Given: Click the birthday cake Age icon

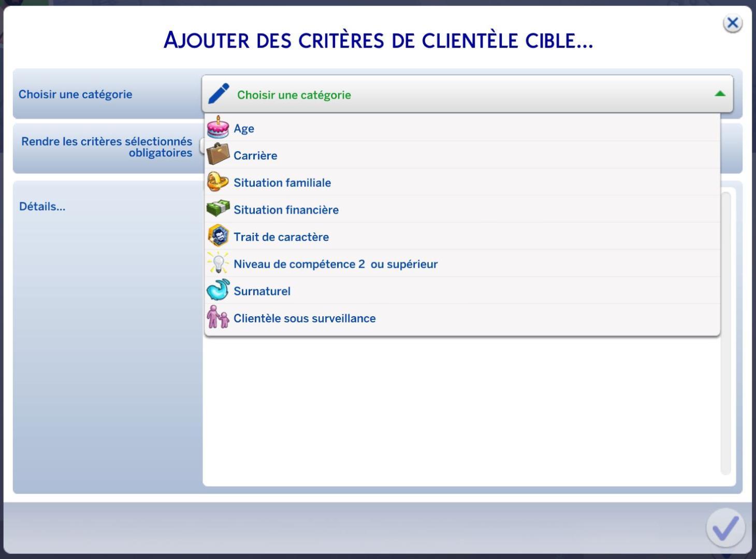Looking at the screenshot, I should 218,127.
